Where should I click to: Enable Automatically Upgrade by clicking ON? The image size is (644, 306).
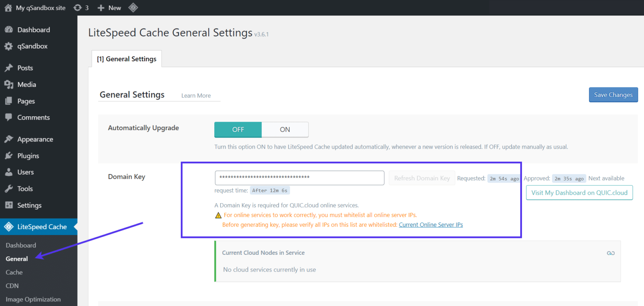[285, 130]
